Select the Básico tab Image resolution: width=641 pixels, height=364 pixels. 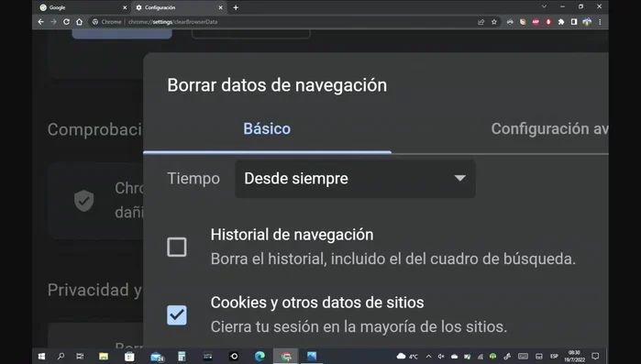coord(267,128)
